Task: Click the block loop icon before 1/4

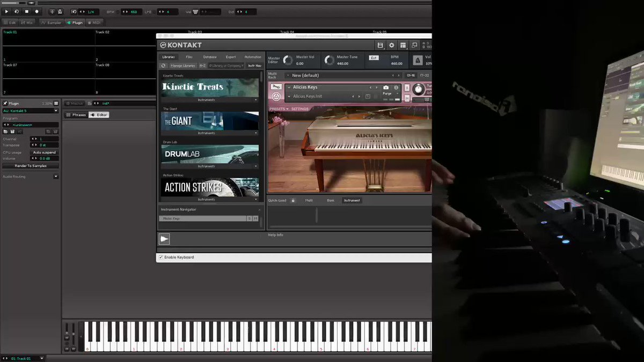Action: click(x=74, y=11)
